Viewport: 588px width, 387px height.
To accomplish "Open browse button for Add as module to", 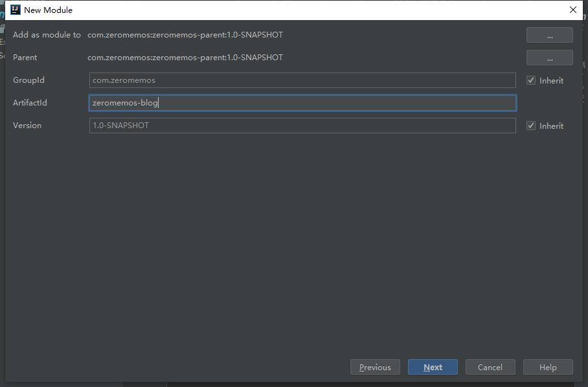I will click(x=549, y=35).
